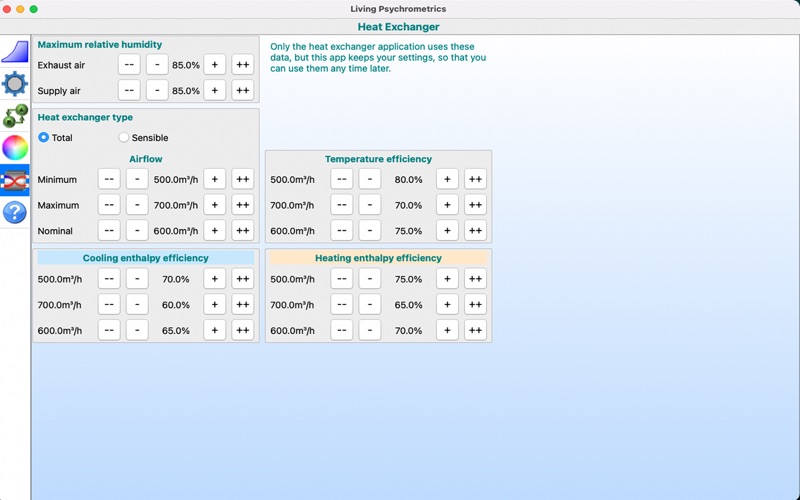
Task: Decrease Minimum airflow with -- button
Action: click(x=109, y=179)
